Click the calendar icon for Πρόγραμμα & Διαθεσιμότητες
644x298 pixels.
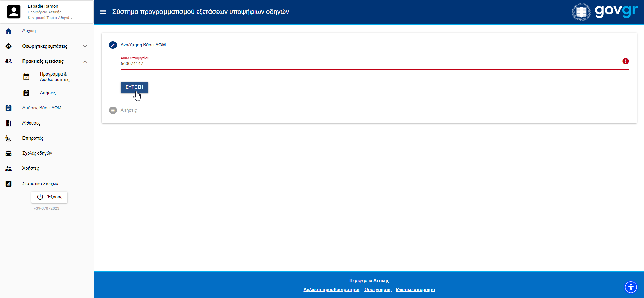[26, 77]
